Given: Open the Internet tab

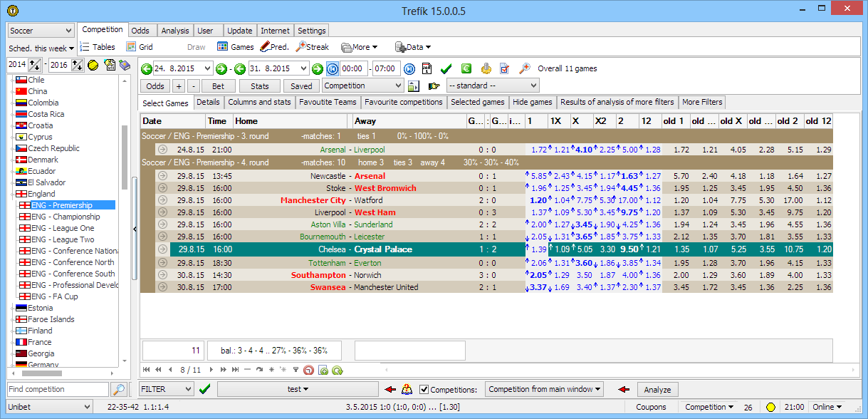Looking at the screenshot, I should tap(275, 31).
